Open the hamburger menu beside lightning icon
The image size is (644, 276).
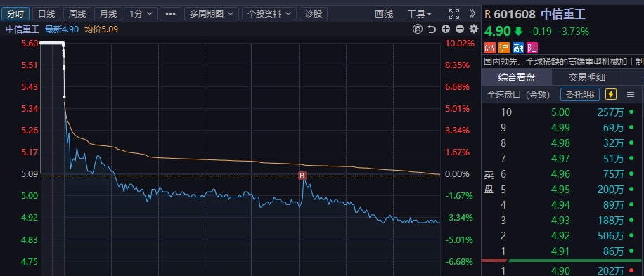click(x=631, y=95)
